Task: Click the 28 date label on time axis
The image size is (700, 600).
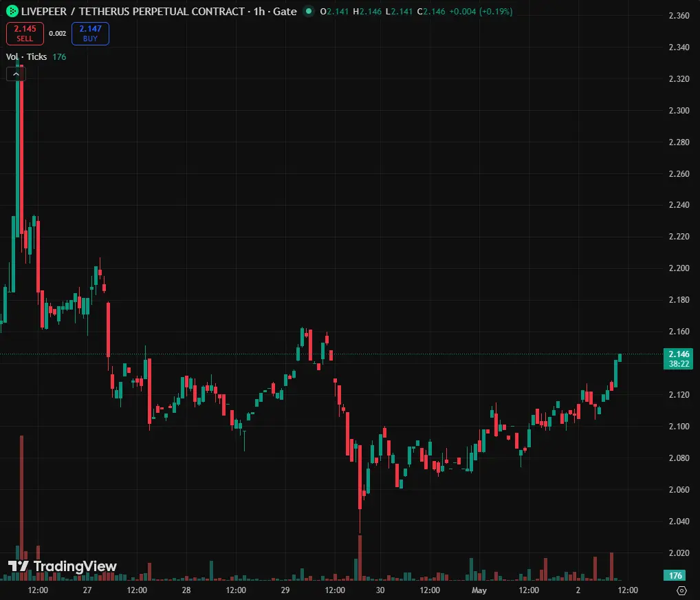Action: (x=186, y=590)
